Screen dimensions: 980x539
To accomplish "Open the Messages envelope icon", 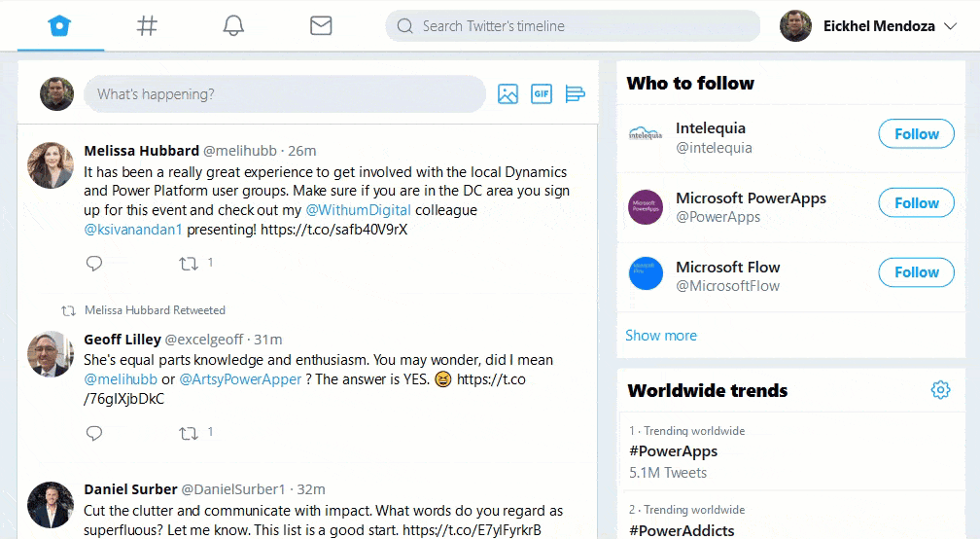I will (321, 26).
